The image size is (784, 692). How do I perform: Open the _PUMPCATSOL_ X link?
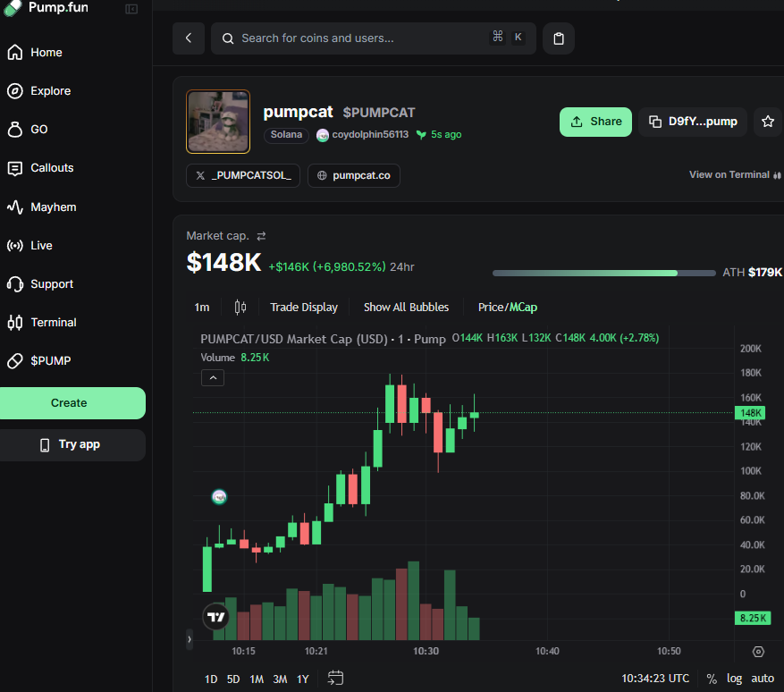[x=243, y=175]
